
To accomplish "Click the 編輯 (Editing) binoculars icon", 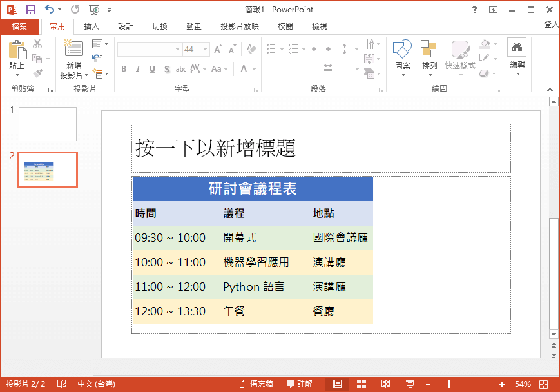I will coord(516,47).
